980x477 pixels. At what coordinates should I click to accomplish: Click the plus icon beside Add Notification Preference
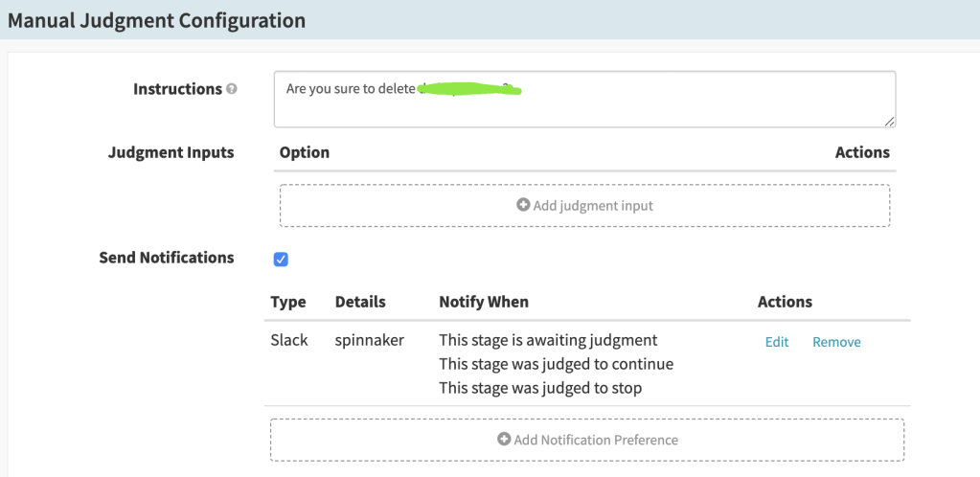pyautogui.click(x=504, y=440)
